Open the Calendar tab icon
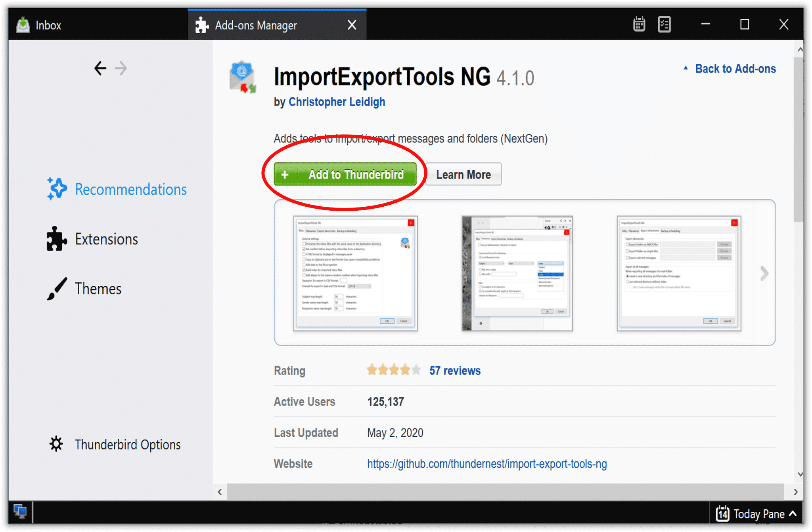The height and width of the screenshot is (532, 812). pyautogui.click(x=639, y=24)
